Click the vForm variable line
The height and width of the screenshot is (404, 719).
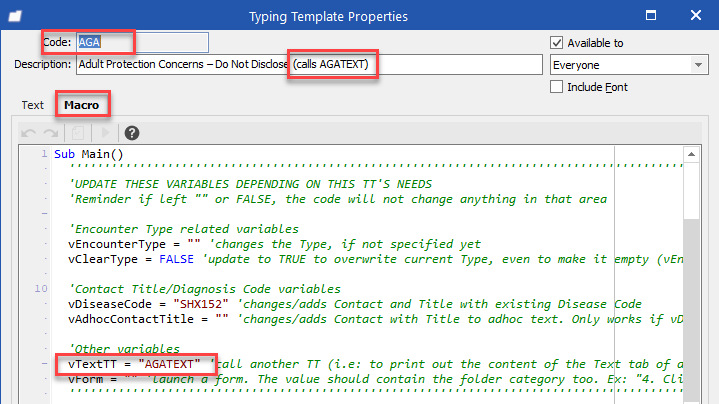click(x=375, y=379)
